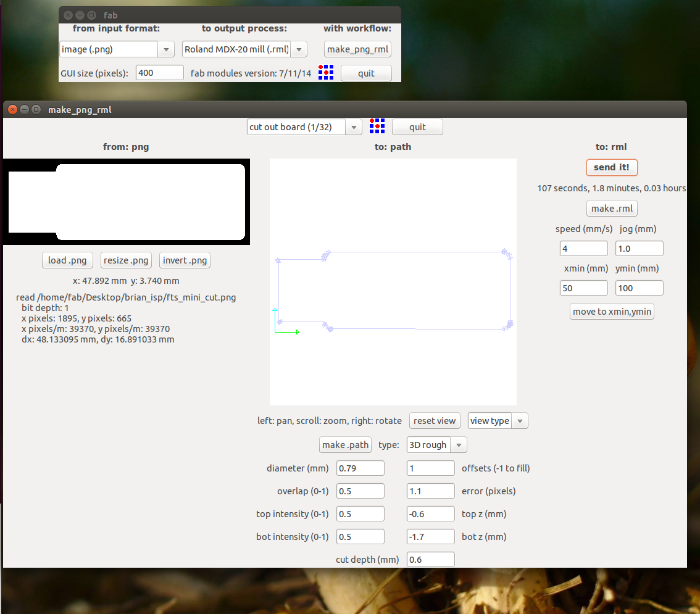Click the fab logo icon beside cut out board
Screen dimensions: 700x614
377,127
